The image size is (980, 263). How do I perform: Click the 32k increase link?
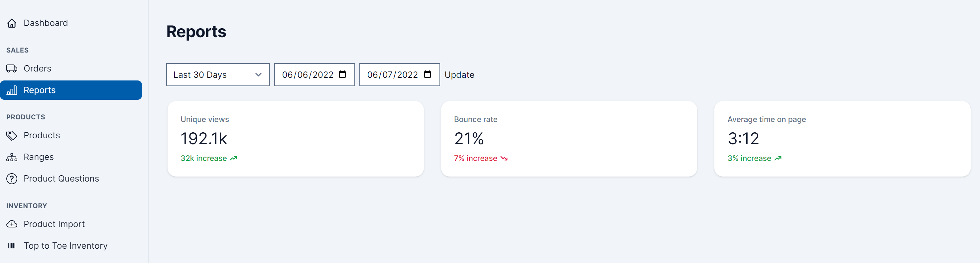(203, 158)
